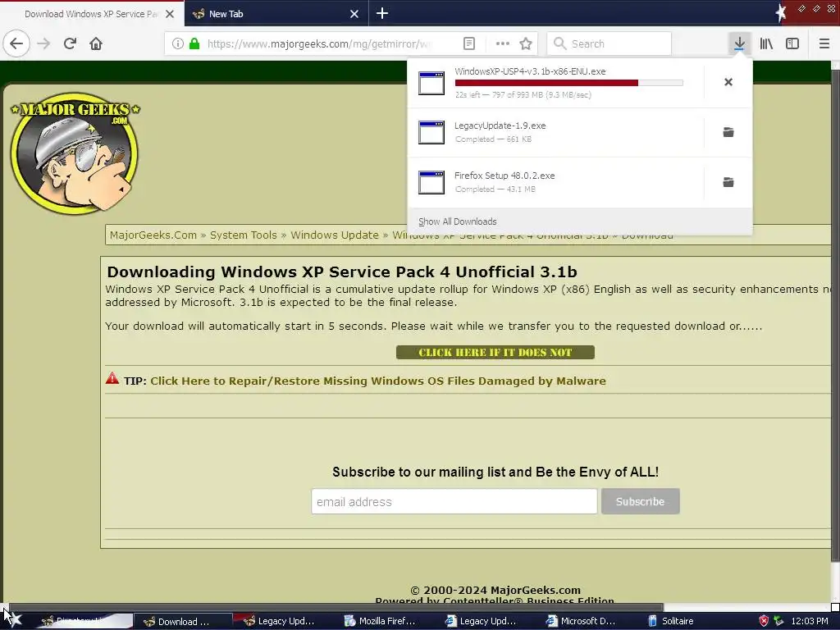
Task: Click the taskbar clock showing 12:03 PM
Action: tap(810, 622)
